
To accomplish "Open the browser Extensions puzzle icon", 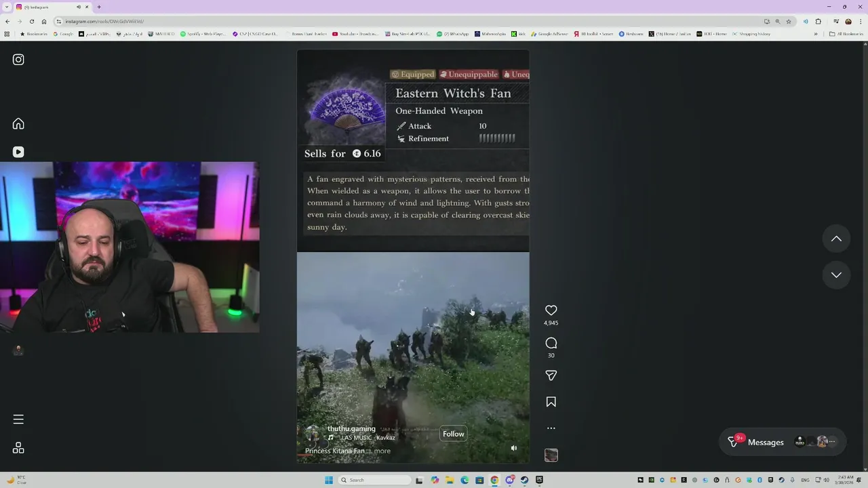I will [818, 21].
